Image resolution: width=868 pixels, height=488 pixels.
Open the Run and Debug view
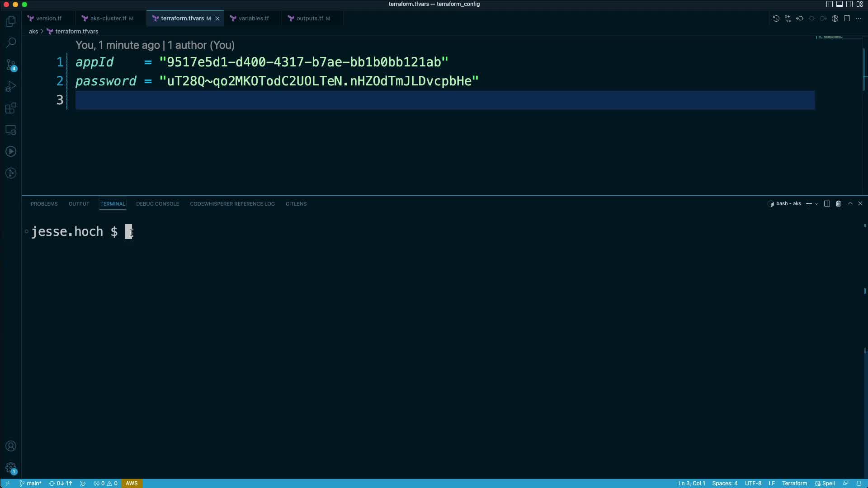11,86
